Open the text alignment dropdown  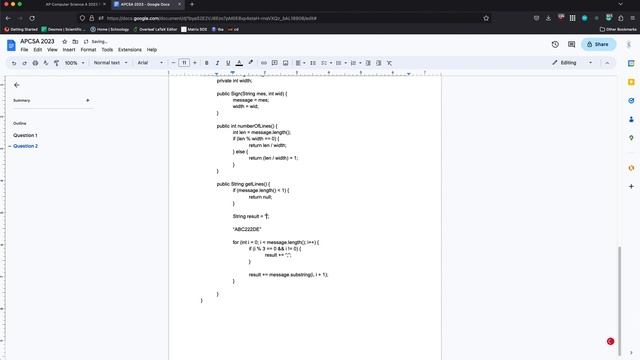pyautogui.click(x=300, y=63)
